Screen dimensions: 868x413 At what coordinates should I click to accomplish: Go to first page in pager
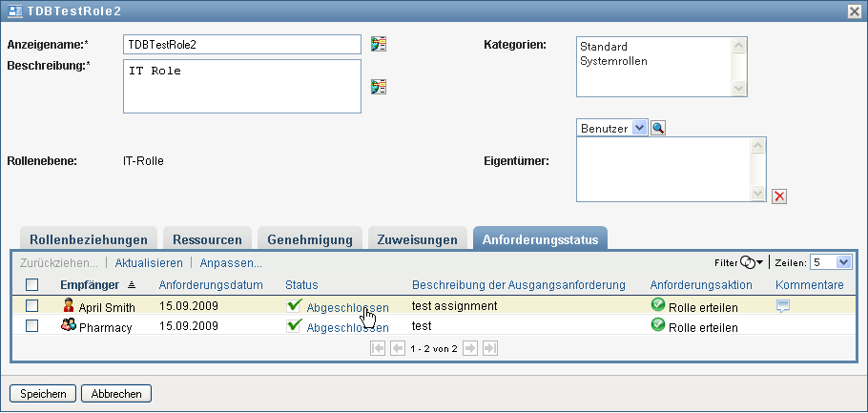coord(379,349)
